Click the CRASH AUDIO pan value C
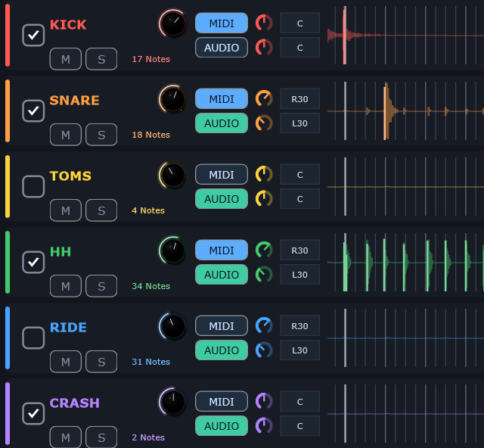Image resolution: width=484 pixels, height=448 pixels. (299, 426)
